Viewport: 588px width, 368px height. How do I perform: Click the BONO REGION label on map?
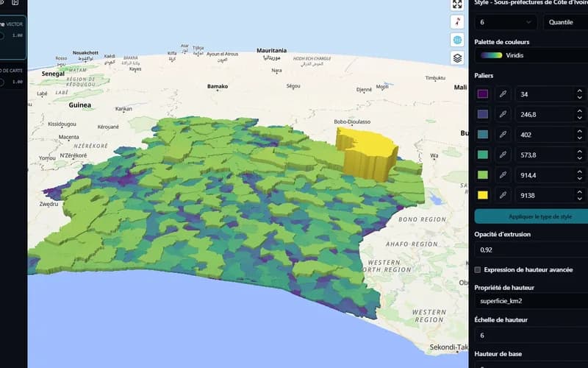(x=422, y=219)
